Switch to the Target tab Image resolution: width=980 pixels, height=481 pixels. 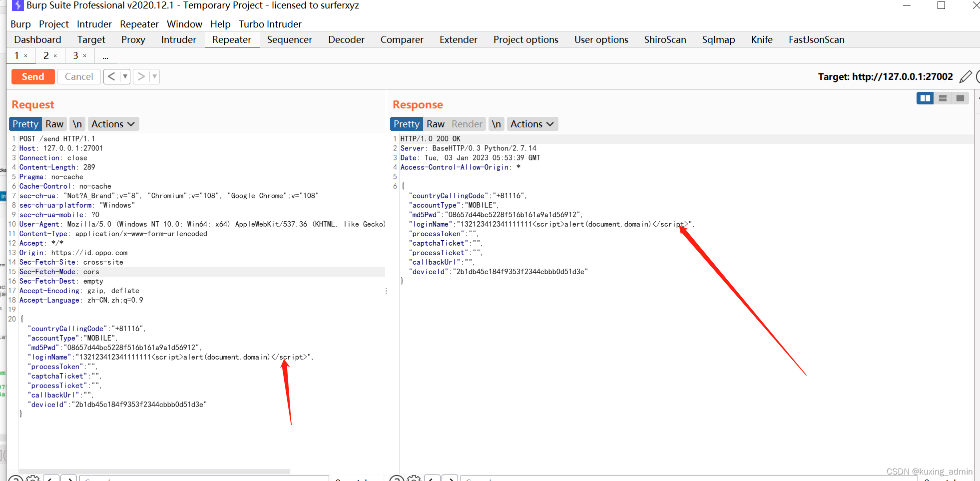pos(91,39)
